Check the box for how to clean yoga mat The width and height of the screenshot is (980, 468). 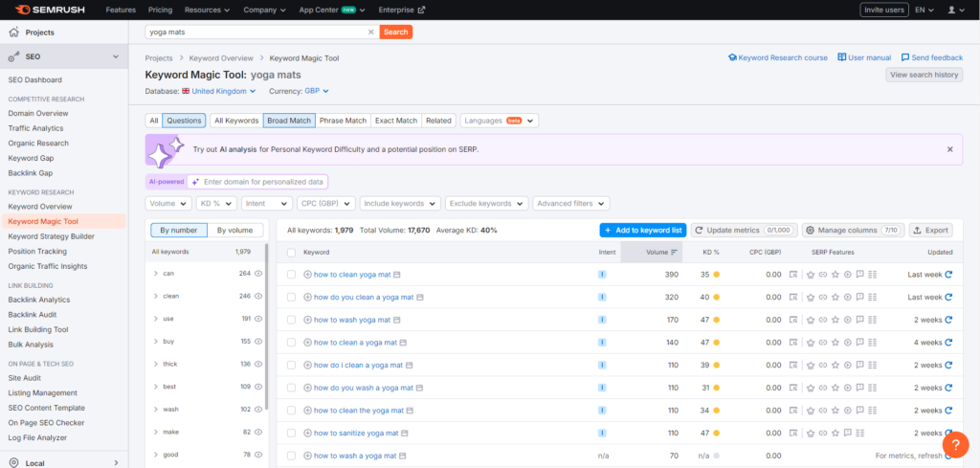291,275
